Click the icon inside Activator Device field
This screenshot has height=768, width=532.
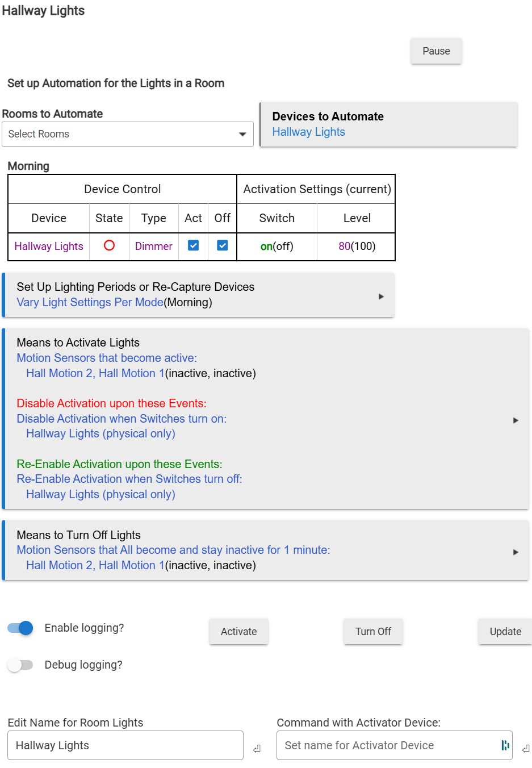505,745
